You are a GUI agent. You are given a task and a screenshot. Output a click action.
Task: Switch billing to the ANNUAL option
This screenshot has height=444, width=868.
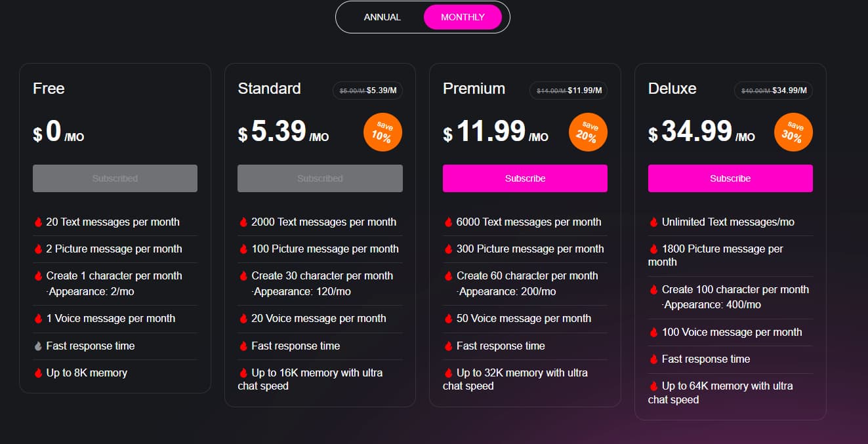coord(382,17)
